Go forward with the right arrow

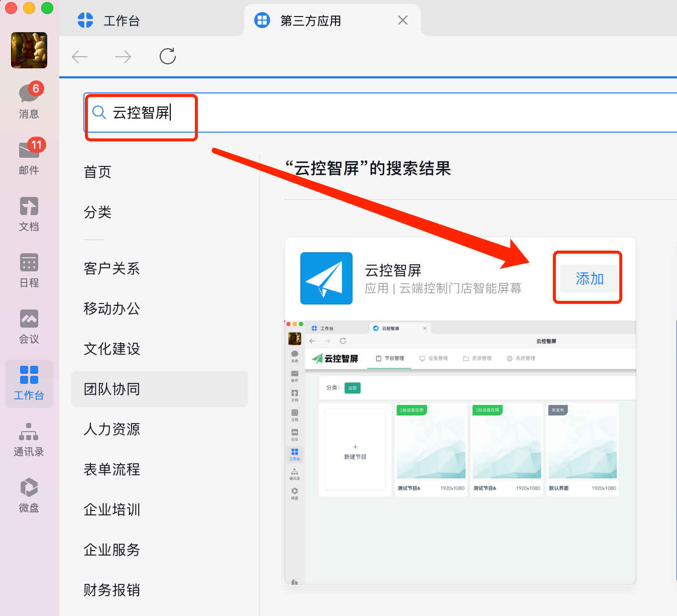click(123, 57)
